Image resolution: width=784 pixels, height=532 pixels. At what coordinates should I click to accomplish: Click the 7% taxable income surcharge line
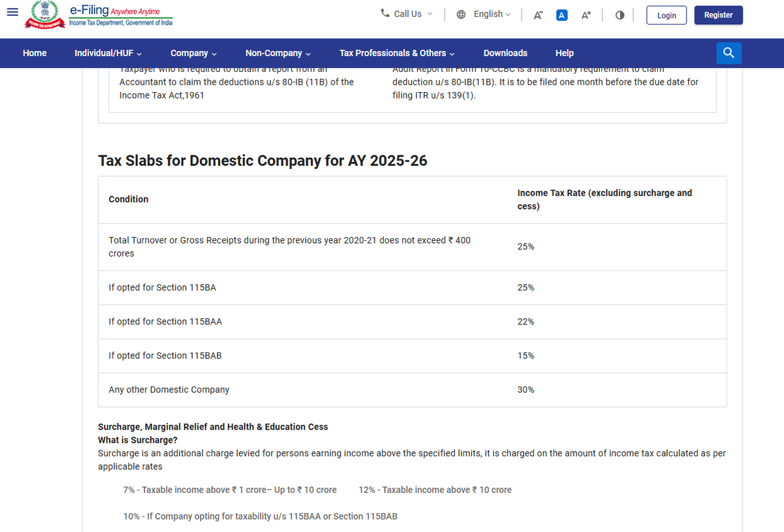[x=230, y=490]
